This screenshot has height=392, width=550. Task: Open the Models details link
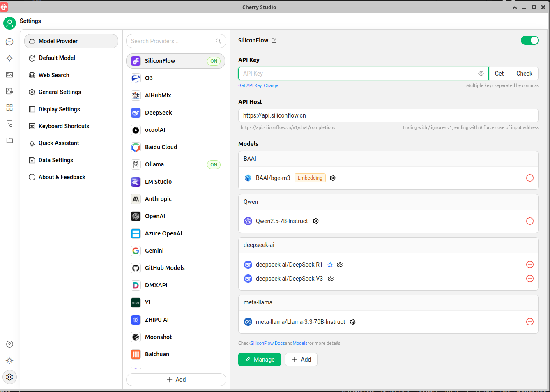tap(300, 343)
